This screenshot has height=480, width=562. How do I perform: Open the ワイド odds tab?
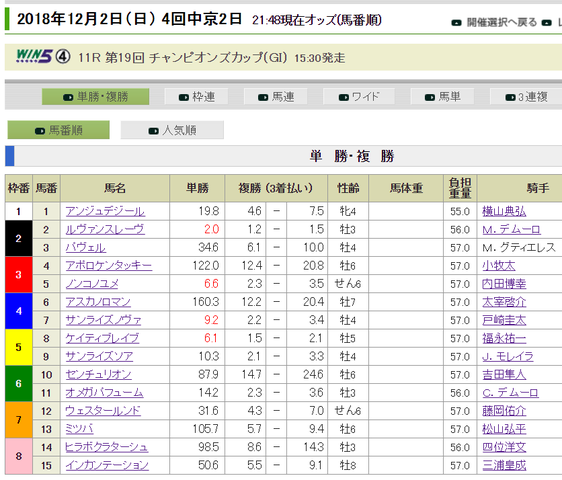tap(358, 97)
